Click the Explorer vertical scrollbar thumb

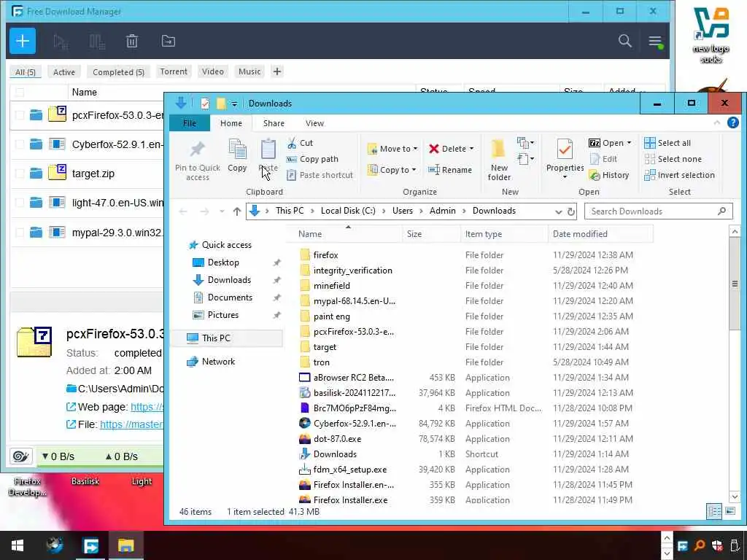[x=734, y=283]
